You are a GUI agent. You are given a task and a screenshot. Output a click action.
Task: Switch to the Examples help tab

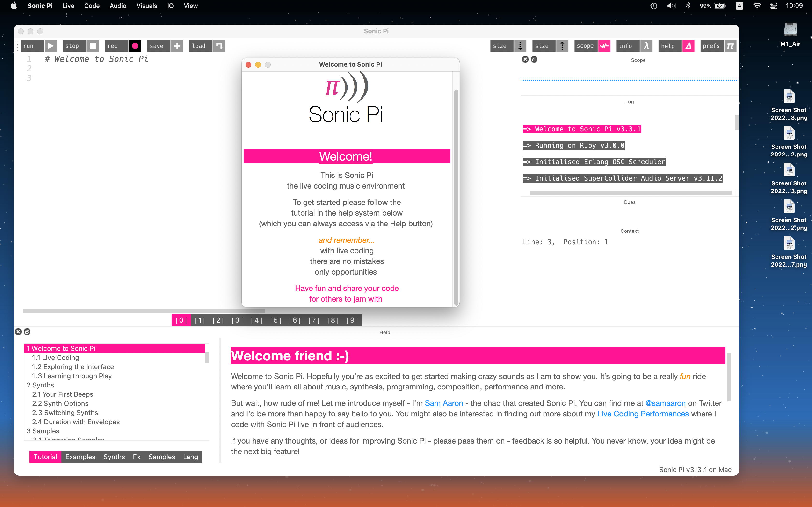(x=80, y=457)
